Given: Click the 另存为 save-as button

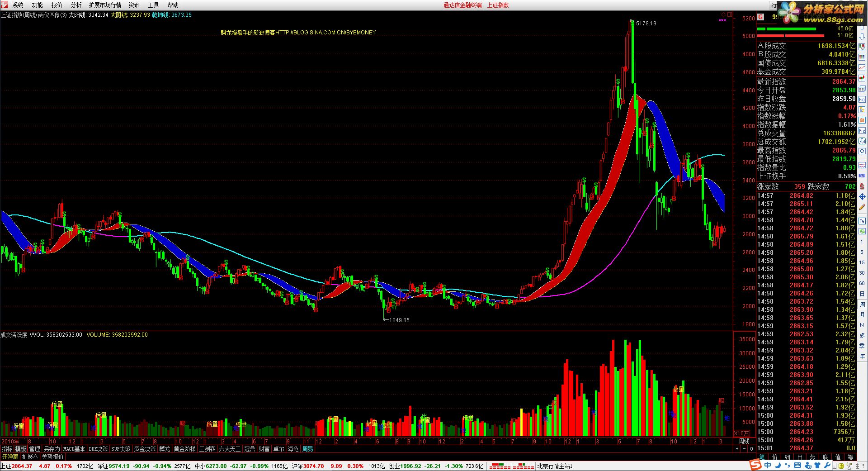Looking at the screenshot, I should 52,449.
